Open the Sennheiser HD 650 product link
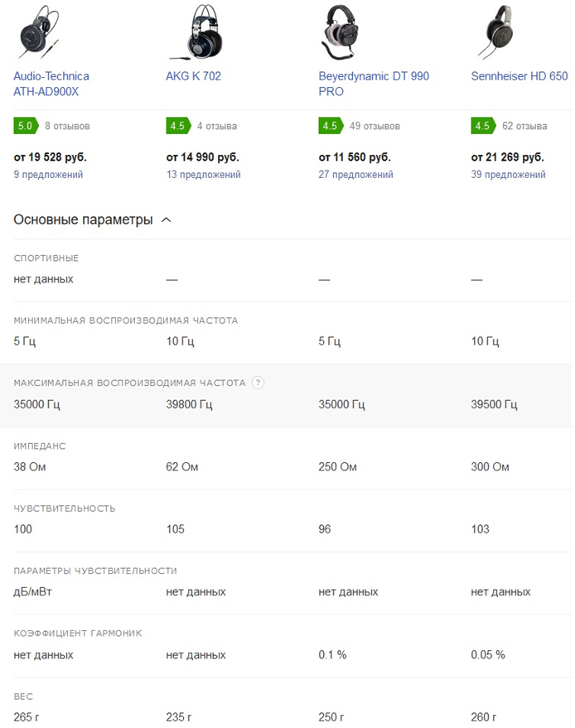The image size is (575, 728). [x=519, y=76]
